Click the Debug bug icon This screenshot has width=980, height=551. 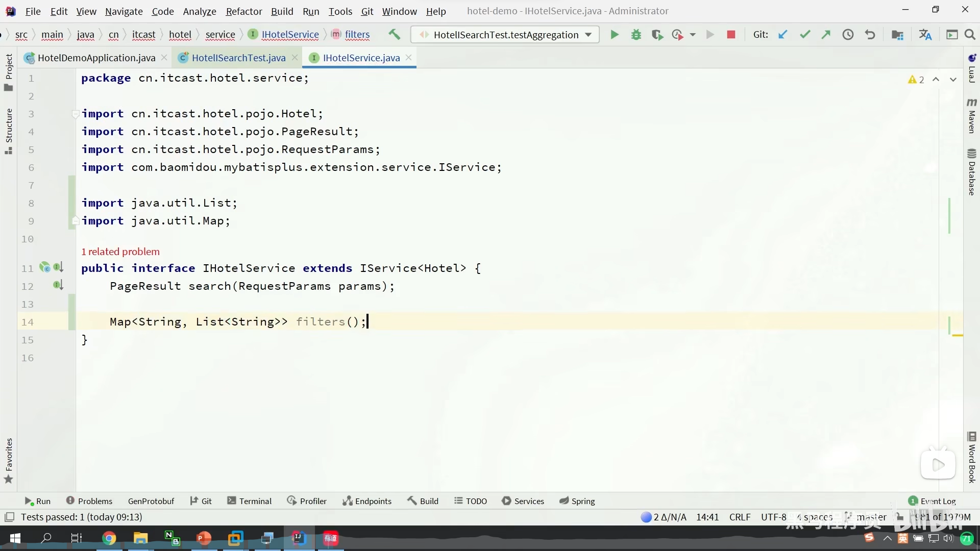[636, 35]
